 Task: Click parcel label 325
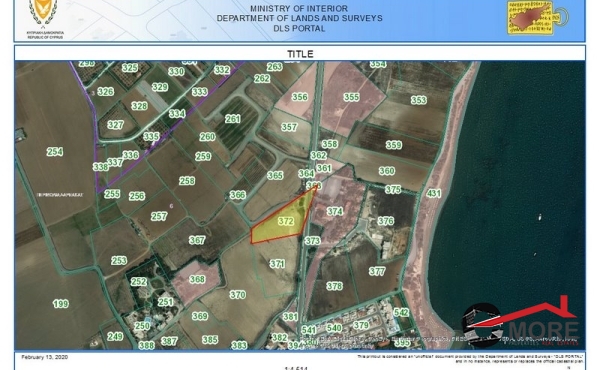[130, 68]
